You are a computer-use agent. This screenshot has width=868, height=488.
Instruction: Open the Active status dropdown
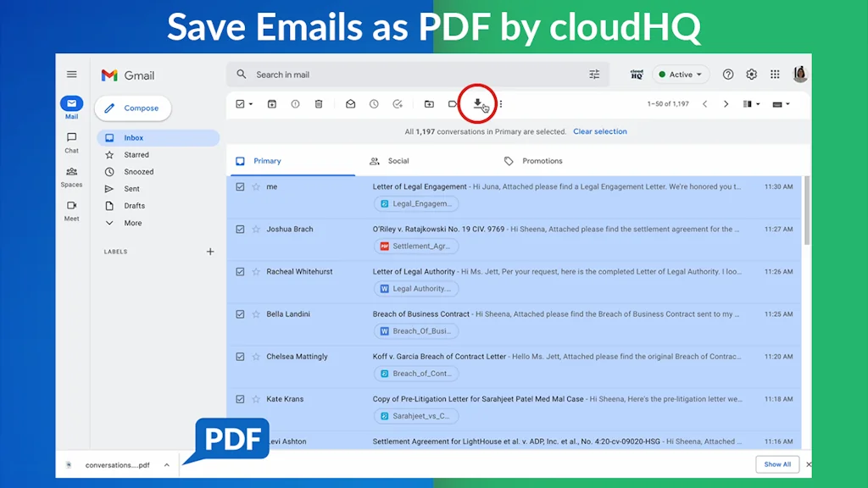point(681,75)
